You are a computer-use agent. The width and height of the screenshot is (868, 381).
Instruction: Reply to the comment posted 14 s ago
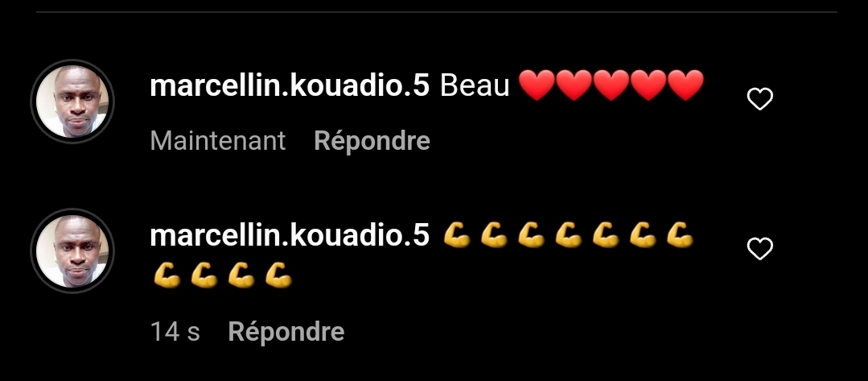click(x=286, y=332)
